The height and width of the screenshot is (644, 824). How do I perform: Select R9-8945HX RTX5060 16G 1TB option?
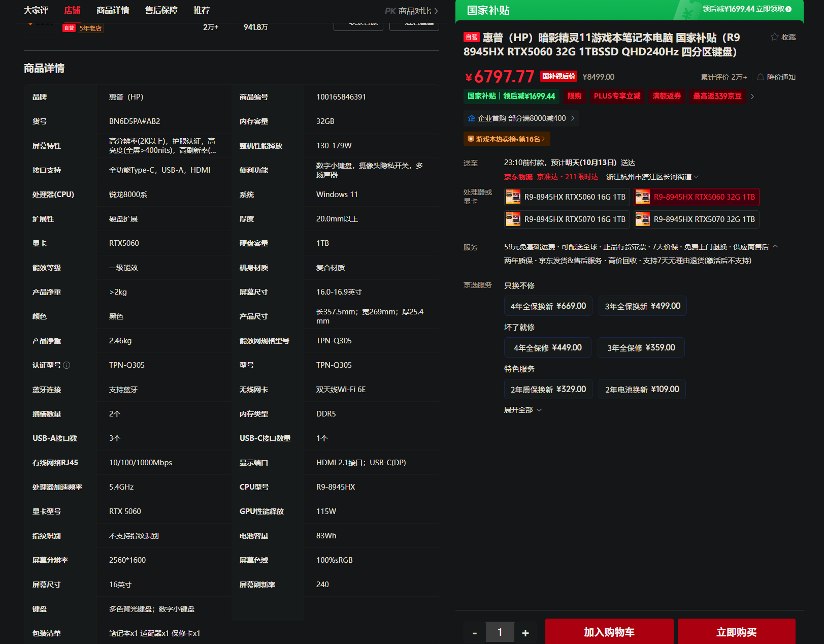567,197
